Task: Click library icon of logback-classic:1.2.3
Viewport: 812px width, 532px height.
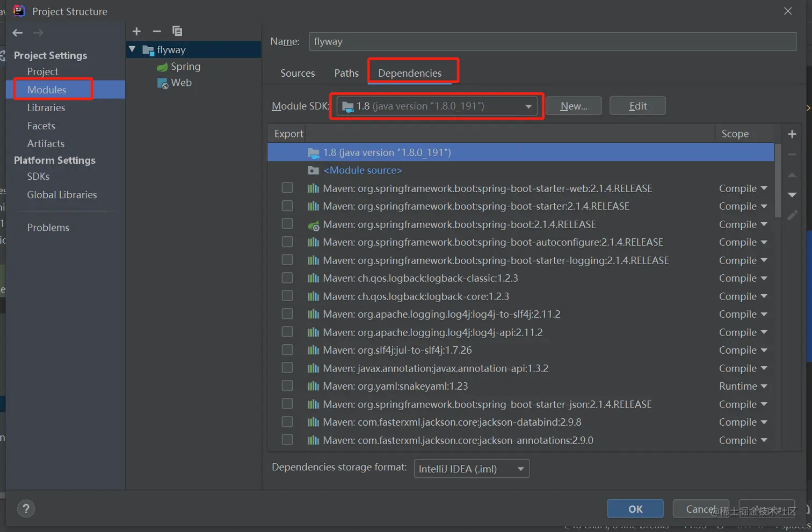Action: coord(313,278)
